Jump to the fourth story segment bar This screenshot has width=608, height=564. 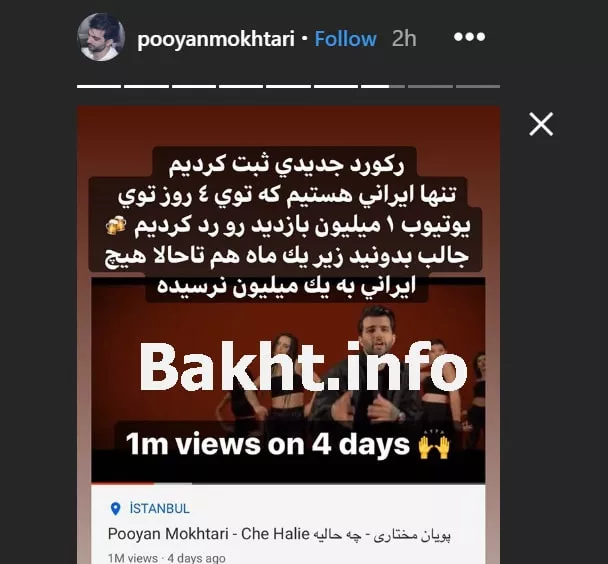pos(241,86)
